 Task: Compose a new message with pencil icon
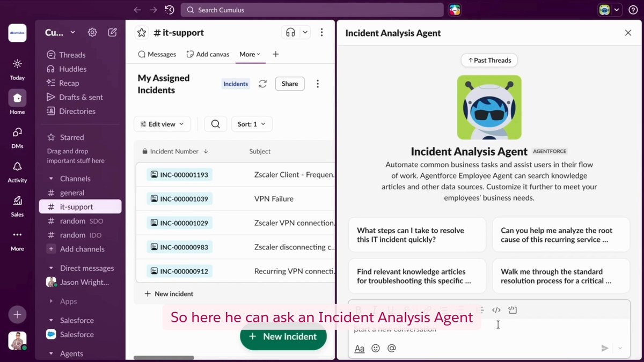coord(112,32)
